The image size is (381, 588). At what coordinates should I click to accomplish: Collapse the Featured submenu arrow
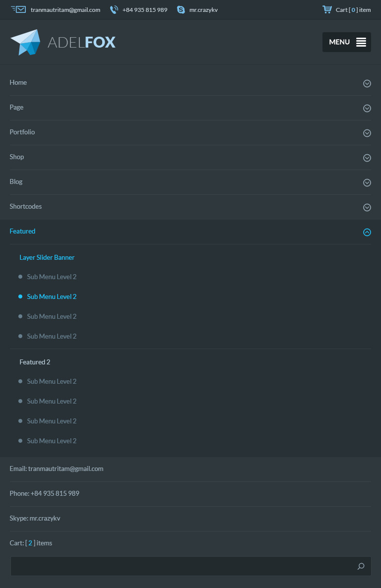367,232
